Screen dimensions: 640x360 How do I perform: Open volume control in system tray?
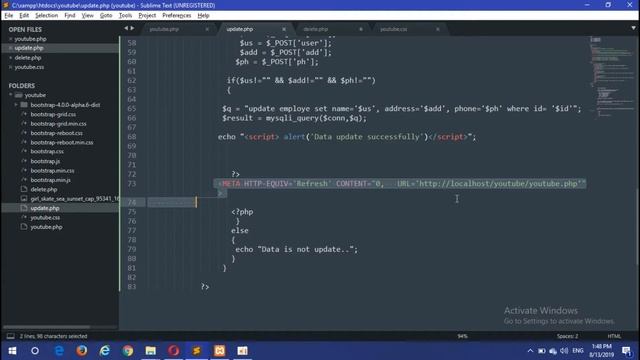(x=564, y=351)
